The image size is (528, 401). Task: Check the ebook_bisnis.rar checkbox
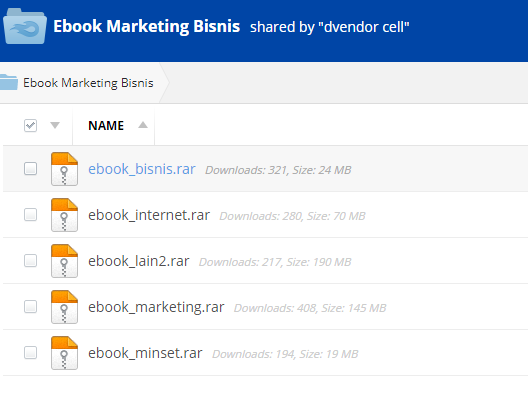(30, 168)
